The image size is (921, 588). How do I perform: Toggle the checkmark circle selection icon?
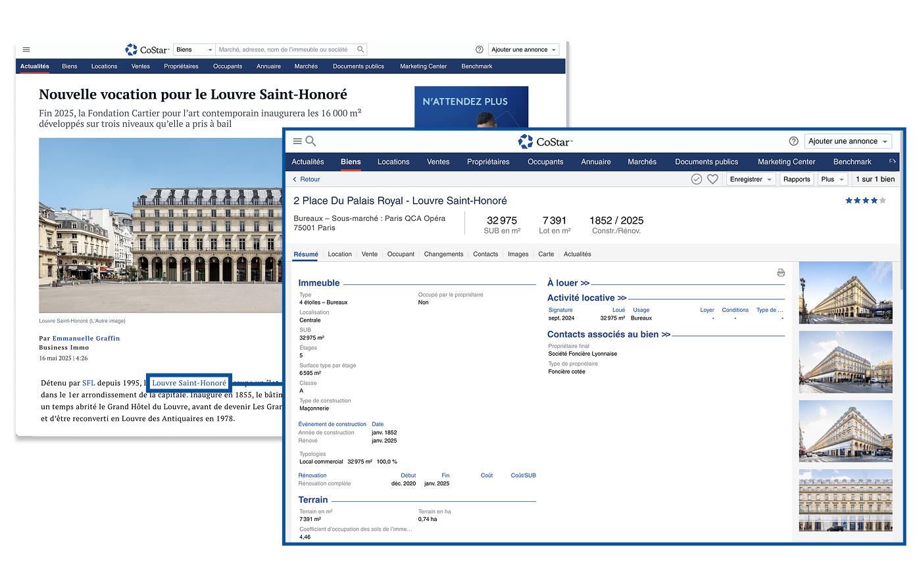697,179
